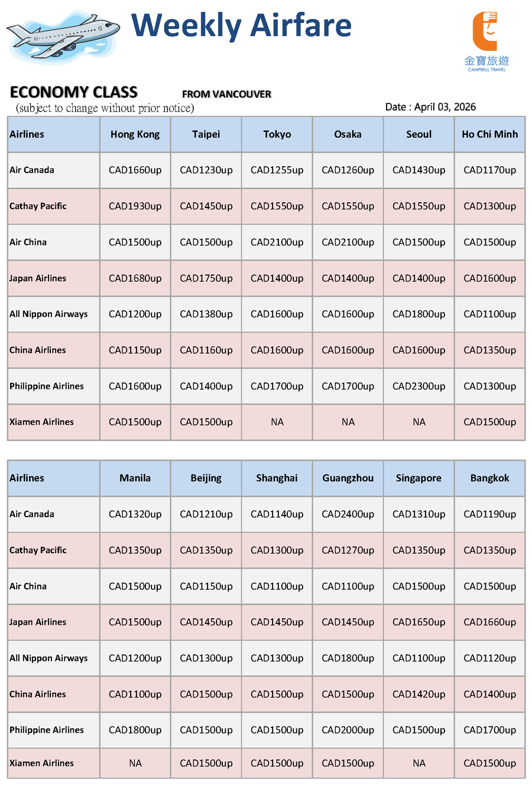Click the Weekly Airfare title
Screen dimensions: 532x785
point(241,26)
